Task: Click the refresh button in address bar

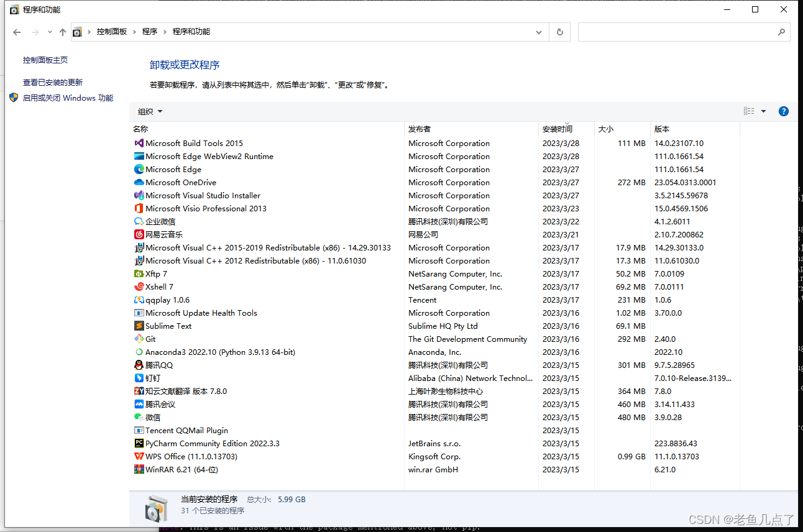Action: click(560, 32)
